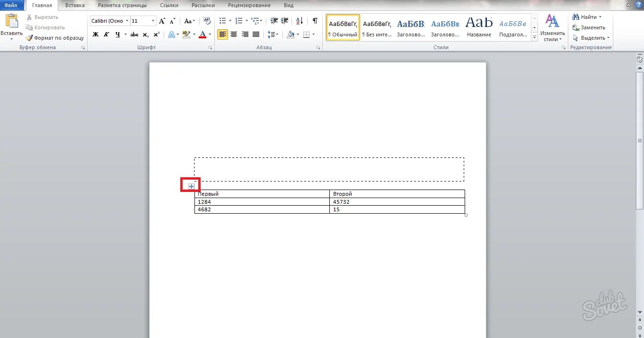Minimize the ribbon with the caret icon

point(629,5)
